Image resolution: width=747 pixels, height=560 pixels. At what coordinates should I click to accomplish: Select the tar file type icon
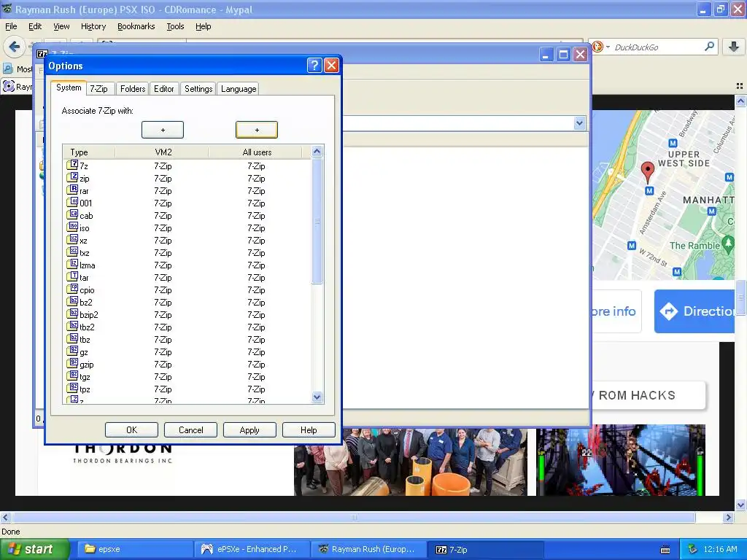click(x=72, y=276)
